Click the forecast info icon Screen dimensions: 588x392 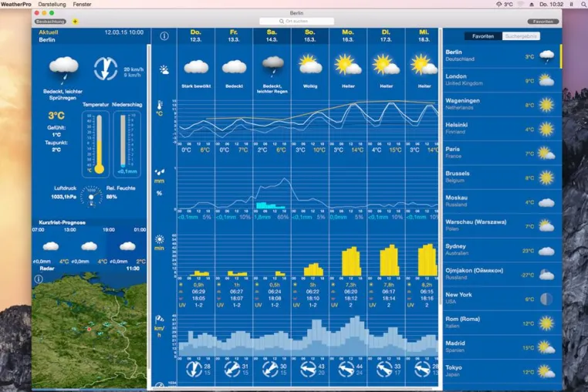pyautogui.click(x=164, y=36)
